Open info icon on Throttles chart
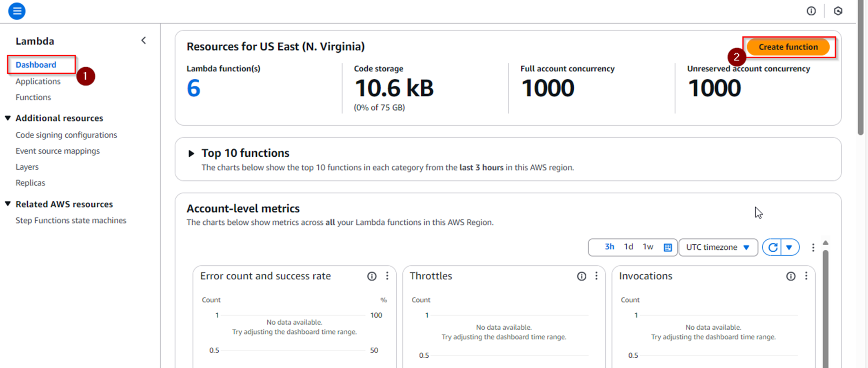 pyautogui.click(x=581, y=276)
